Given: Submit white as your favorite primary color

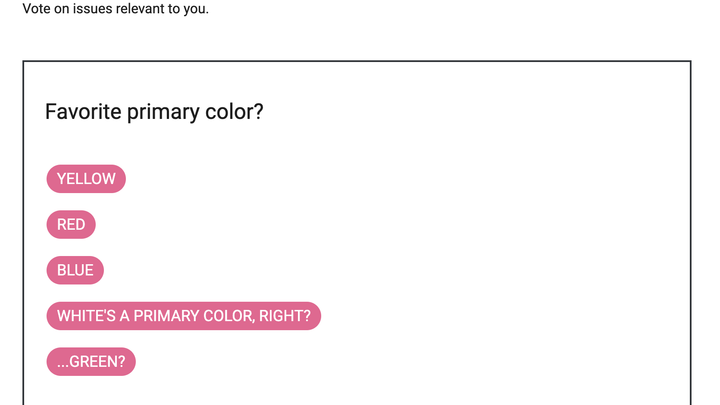Looking at the screenshot, I should pos(183,316).
